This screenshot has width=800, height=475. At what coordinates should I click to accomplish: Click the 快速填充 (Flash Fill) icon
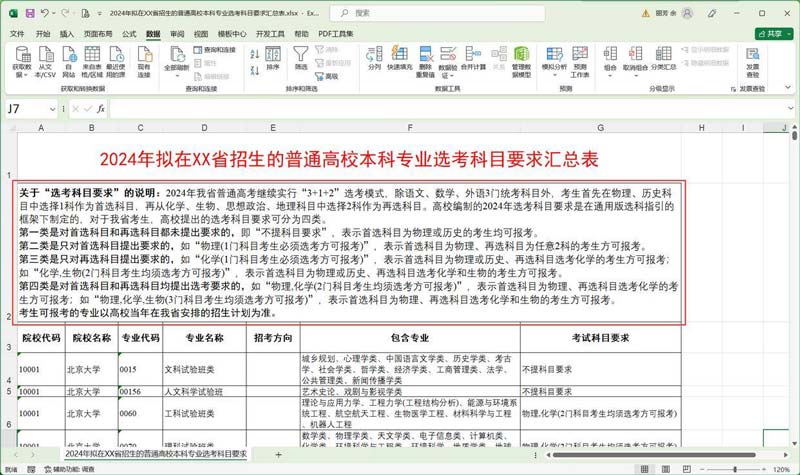point(399,54)
